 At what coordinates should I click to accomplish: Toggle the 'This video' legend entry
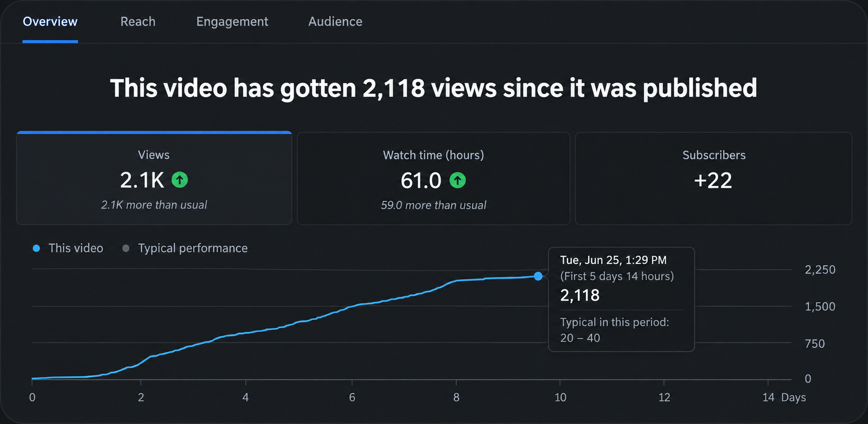[68, 248]
